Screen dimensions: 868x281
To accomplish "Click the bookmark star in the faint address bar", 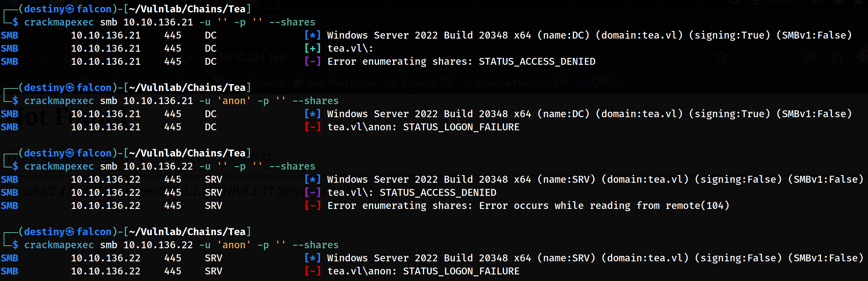I will [721, 57].
